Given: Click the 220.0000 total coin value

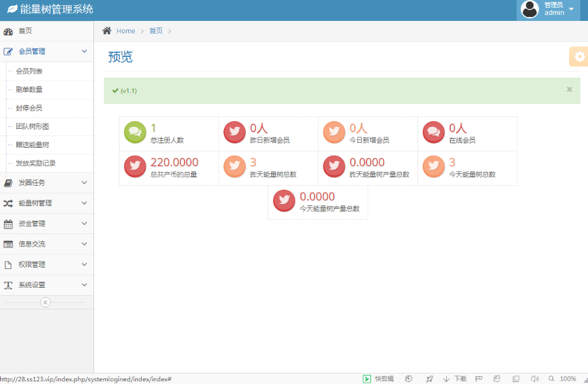Looking at the screenshot, I should click(174, 162).
